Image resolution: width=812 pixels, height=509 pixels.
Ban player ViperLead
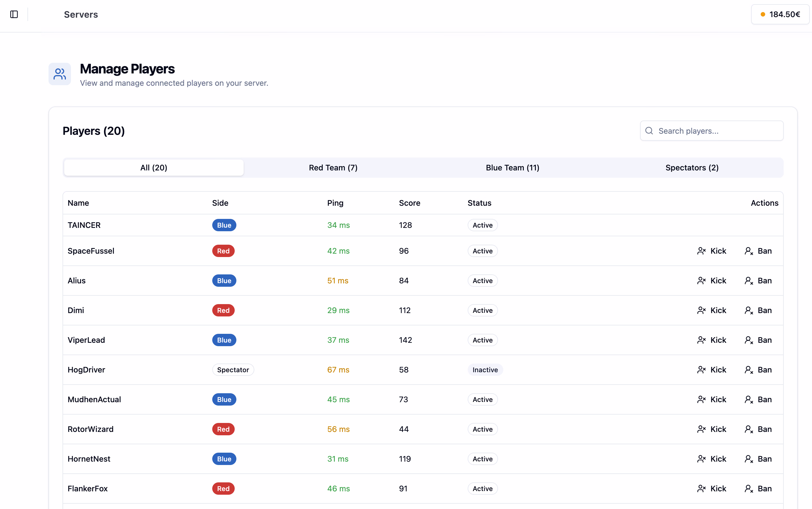coord(758,340)
